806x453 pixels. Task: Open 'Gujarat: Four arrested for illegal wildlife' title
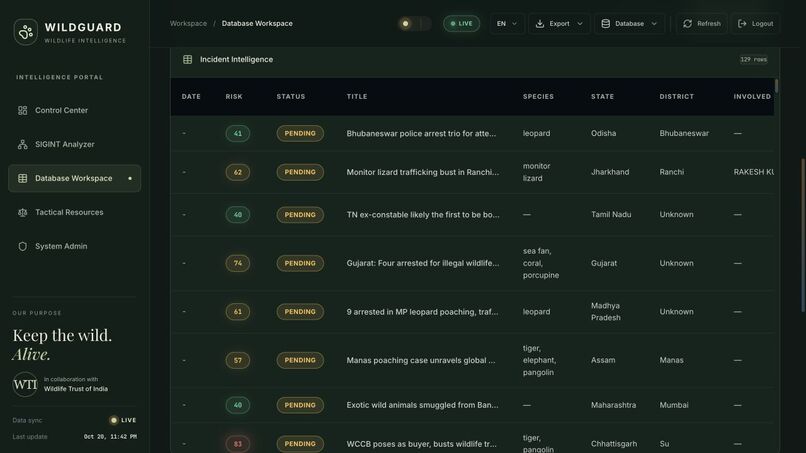pyautogui.click(x=423, y=263)
